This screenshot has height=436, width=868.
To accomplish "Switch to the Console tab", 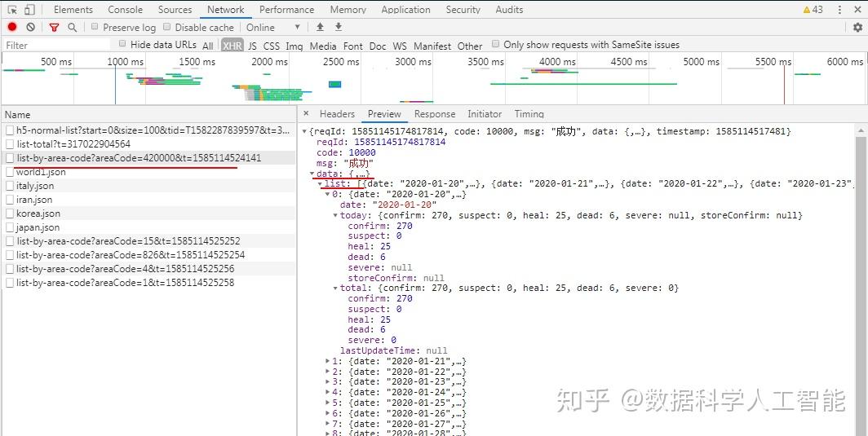I will [125, 10].
